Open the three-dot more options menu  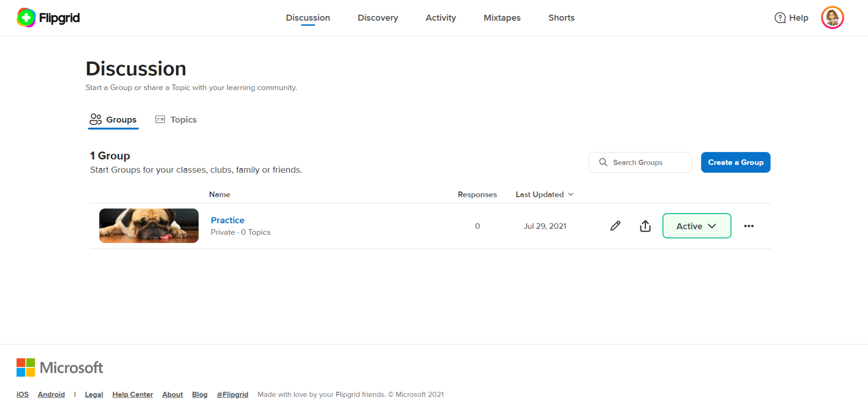748,226
